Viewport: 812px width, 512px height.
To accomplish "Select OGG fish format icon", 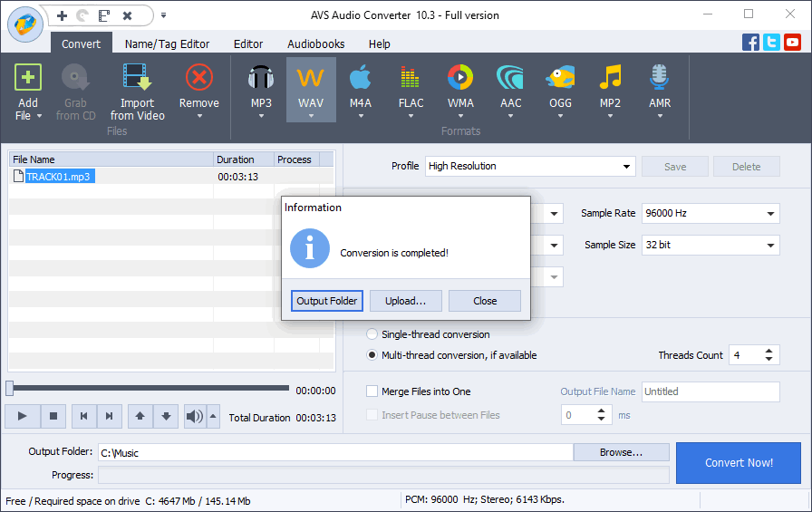I will pos(560,78).
